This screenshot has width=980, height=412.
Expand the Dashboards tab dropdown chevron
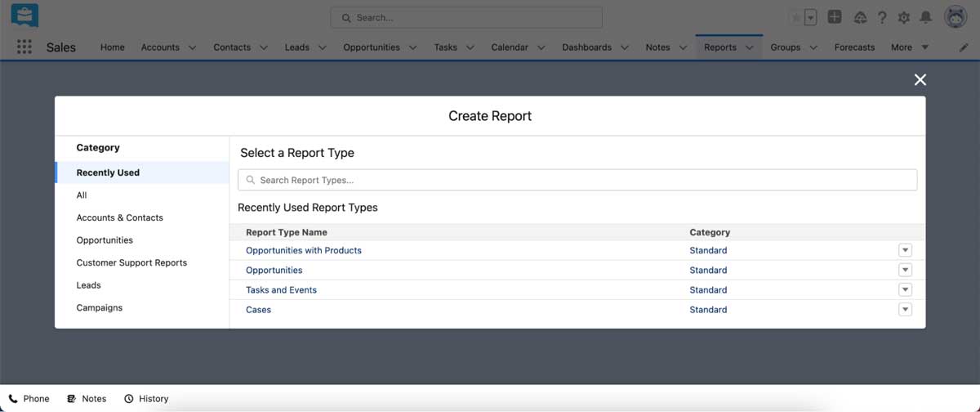coord(625,47)
